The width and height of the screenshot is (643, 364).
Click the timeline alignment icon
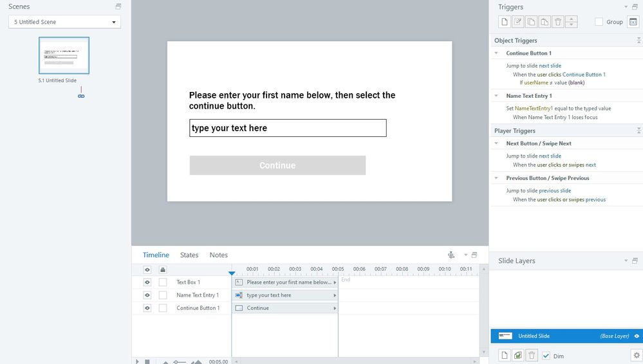pos(451,255)
